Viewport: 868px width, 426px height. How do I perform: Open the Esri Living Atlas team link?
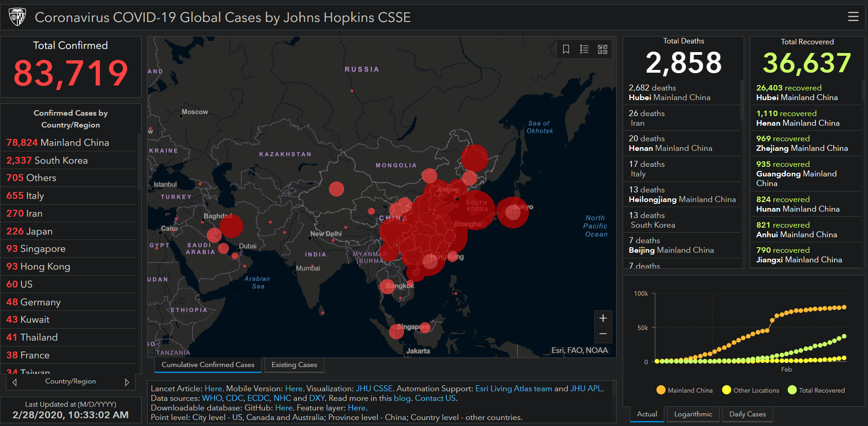[x=513, y=389]
